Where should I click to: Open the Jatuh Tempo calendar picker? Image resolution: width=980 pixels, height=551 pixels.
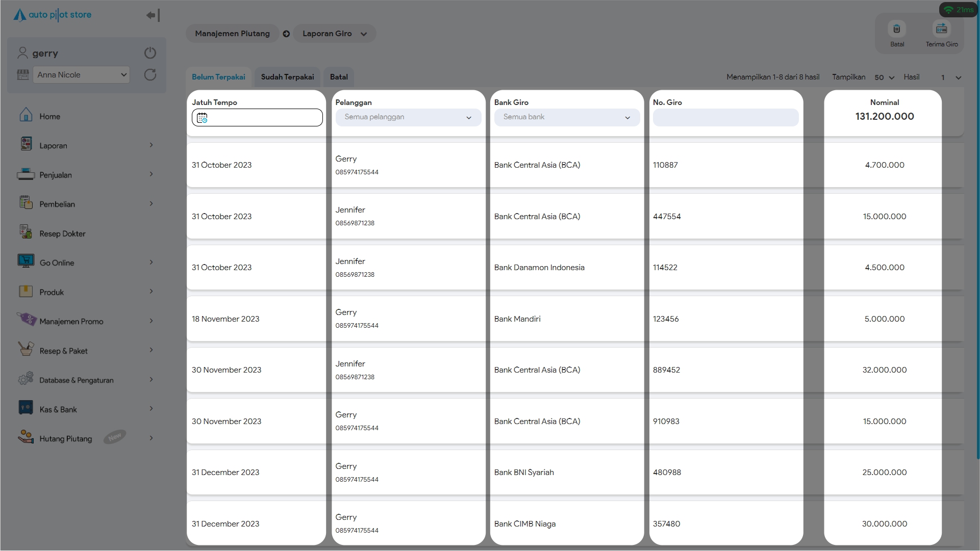click(203, 118)
